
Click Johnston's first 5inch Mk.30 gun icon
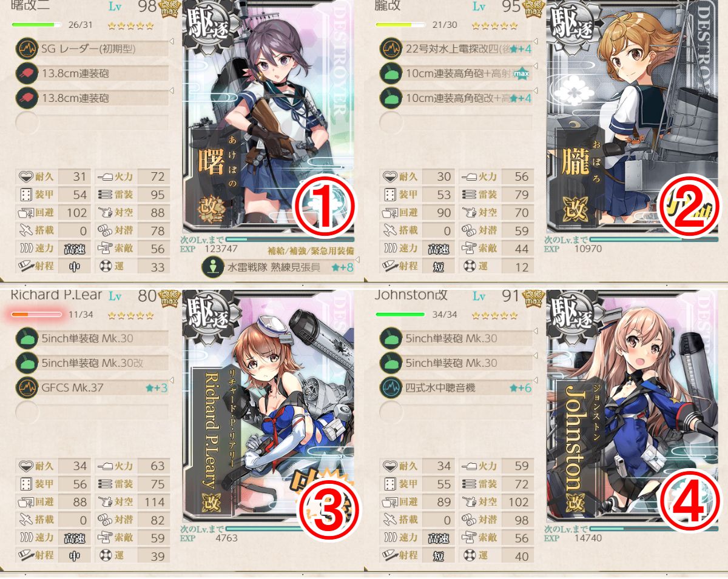(x=390, y=338)
